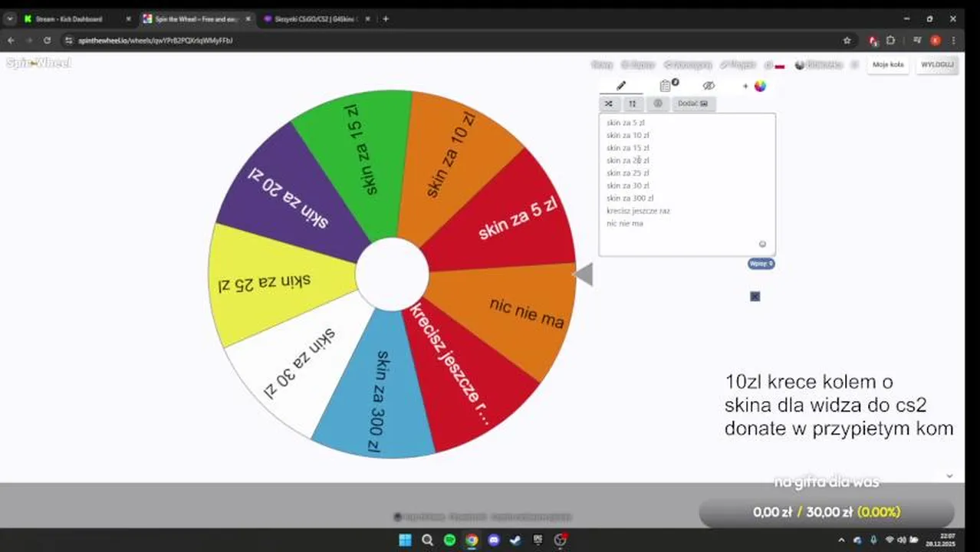Click the blue Wpisy counter badge
The image size is (980, 552).
tap(761, 264)
